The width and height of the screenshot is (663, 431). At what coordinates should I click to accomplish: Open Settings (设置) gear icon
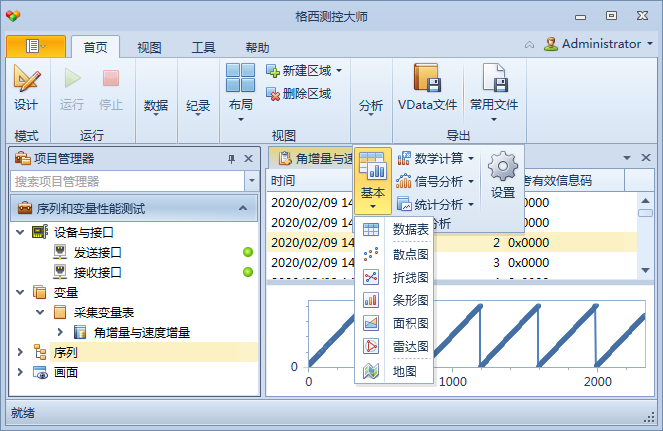click(503, 166)
